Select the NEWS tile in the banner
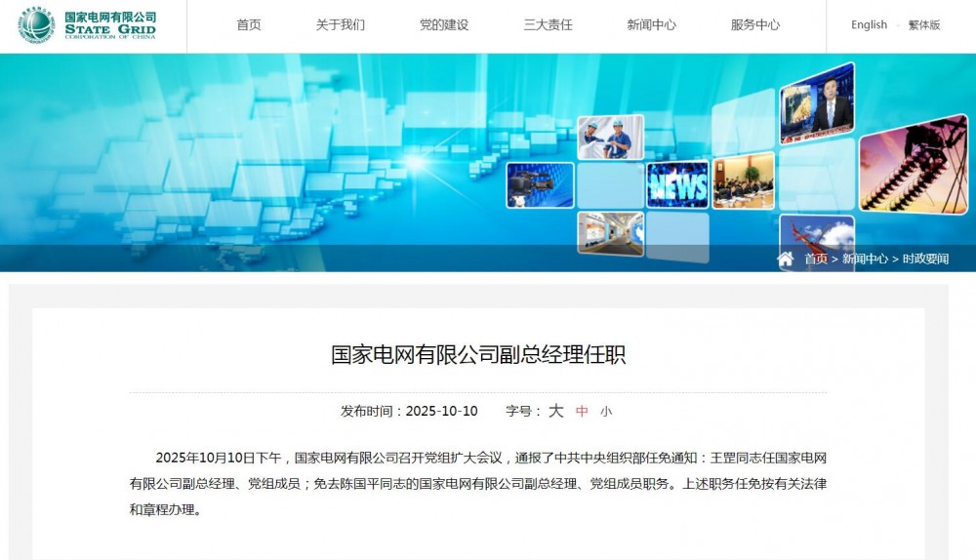This screenshot has width=976, height=560. pos(677,184)
